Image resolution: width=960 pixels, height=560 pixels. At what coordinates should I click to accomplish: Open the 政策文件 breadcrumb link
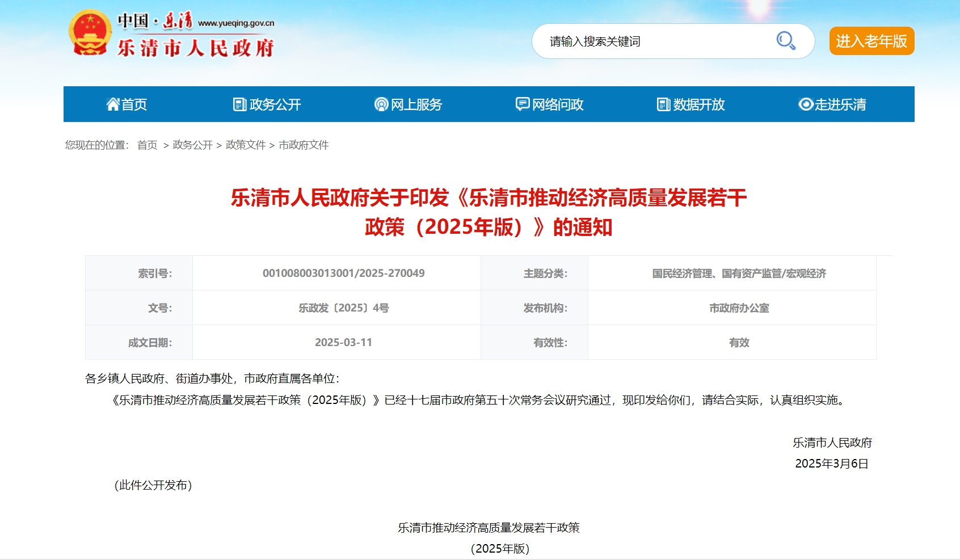(246, 145)
